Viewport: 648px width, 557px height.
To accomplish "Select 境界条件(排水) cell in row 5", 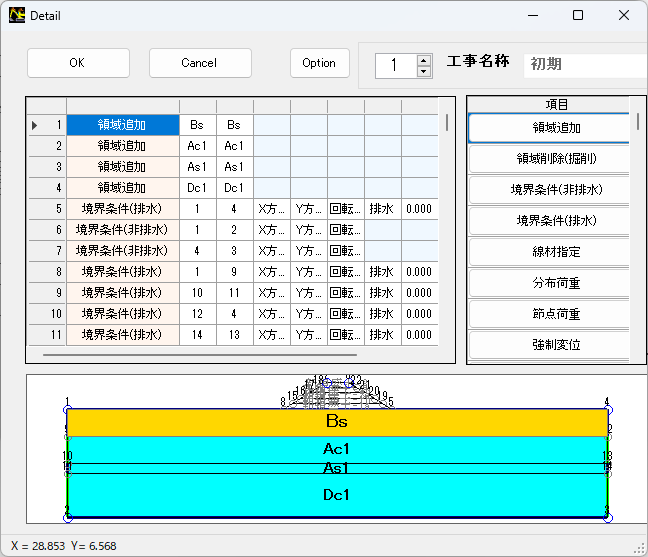I will pos(123,209).
